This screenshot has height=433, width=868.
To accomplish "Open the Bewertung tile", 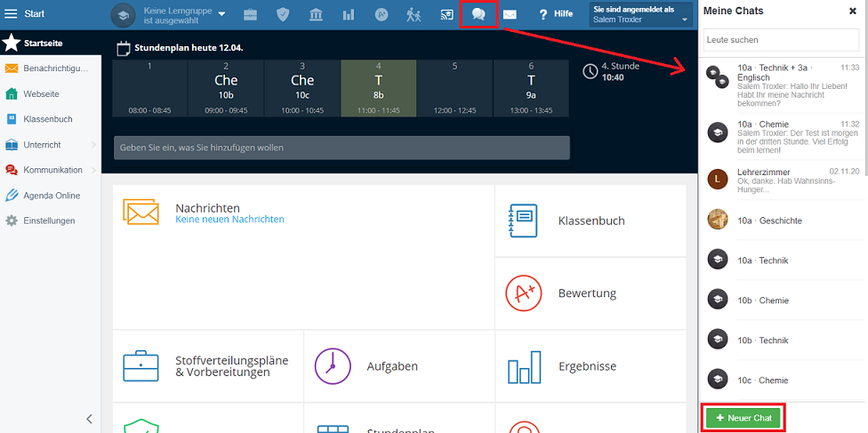I will pos(591,293).
